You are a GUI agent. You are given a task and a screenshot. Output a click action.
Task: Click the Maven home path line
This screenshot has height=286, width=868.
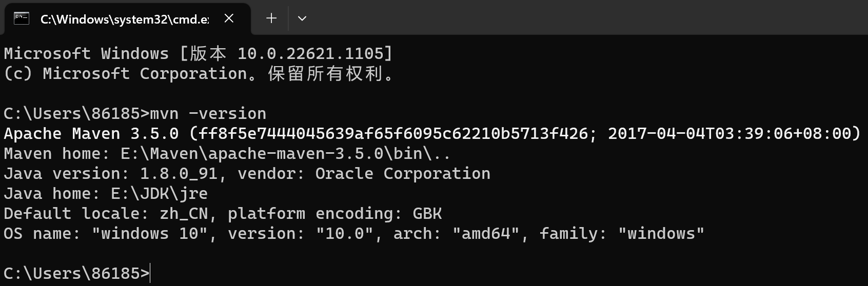tap(227, 154)
